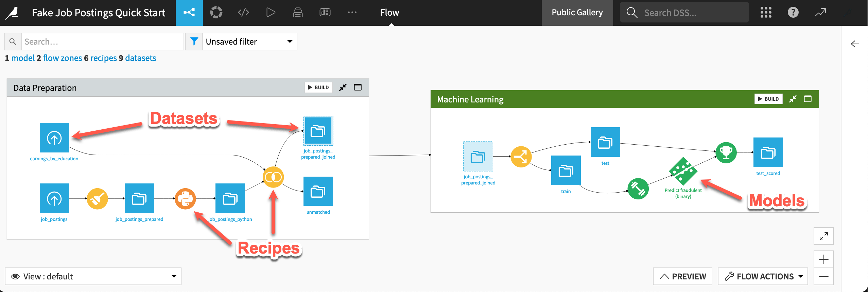Open the dashboards icon in top bar

(x=325, y=13)
